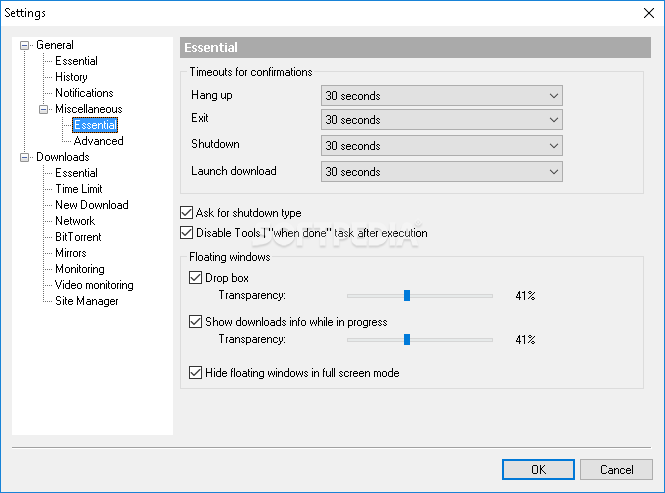Select Essential under Downloads
Image resolution: width=665 pixels, height=493 pixels.
pos(76,173)
